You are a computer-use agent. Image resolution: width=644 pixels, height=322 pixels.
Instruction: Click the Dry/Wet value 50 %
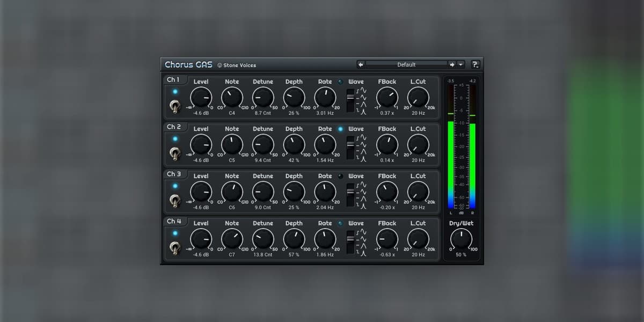tap(461, 255)
